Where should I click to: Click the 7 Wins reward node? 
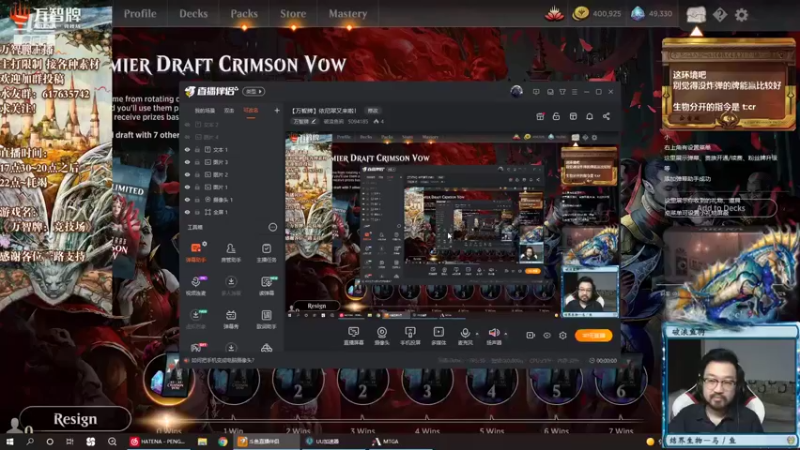click(x=620, y=381)
